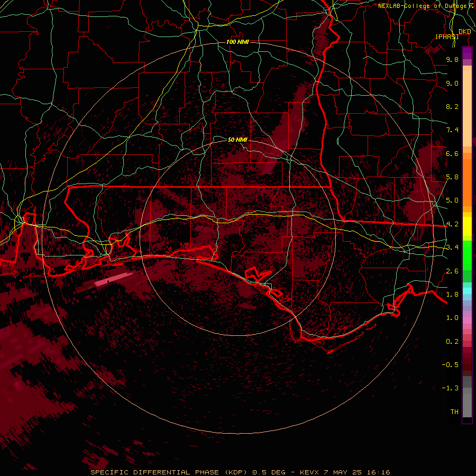Click the -0.5 scale label

[x=450, y=365]
